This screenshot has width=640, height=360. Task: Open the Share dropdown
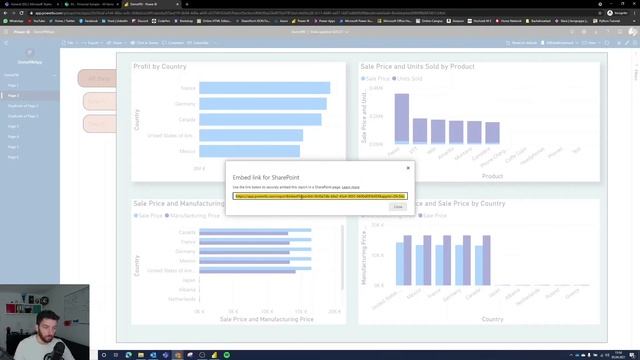coord(117,43)
